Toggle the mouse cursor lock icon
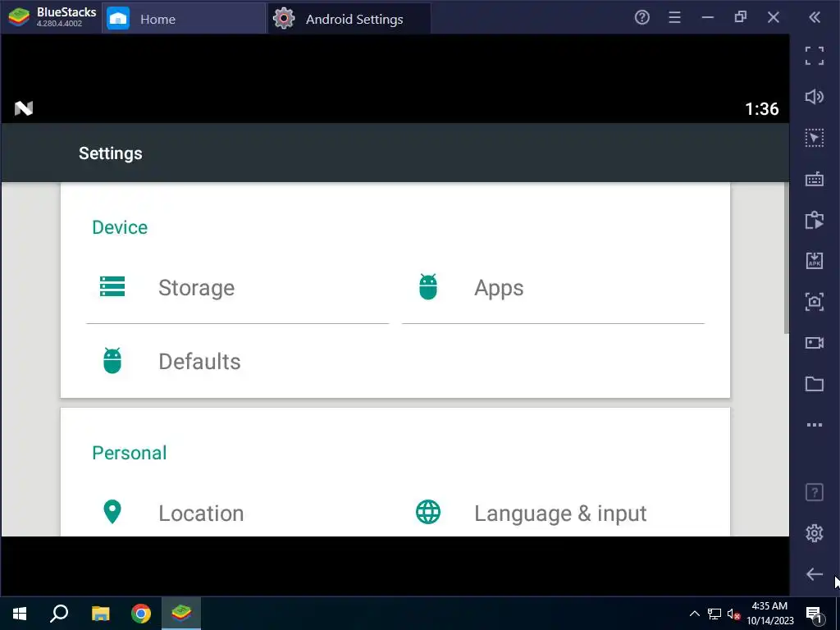 [815, 138]
